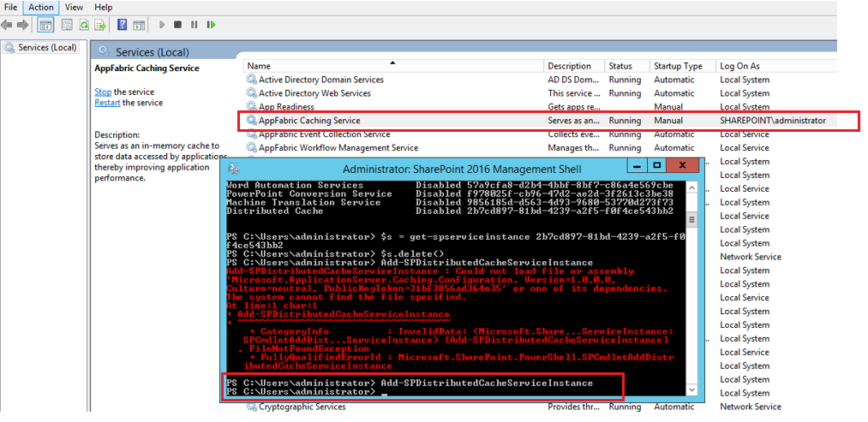
Task: Click the Stop the service link
Action: [x=103, y=92]
